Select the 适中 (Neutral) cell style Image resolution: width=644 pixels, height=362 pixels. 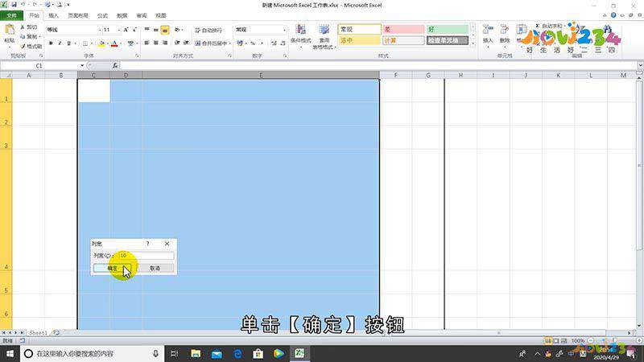(359, 40)
